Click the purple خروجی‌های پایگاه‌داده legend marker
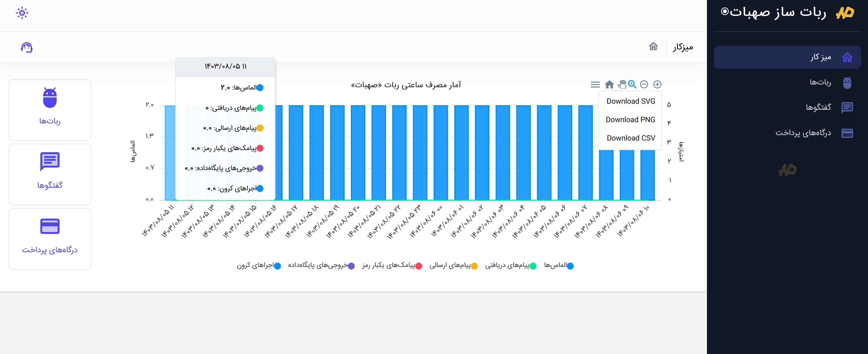Viewport: 868px width, 354px height. 351,266
